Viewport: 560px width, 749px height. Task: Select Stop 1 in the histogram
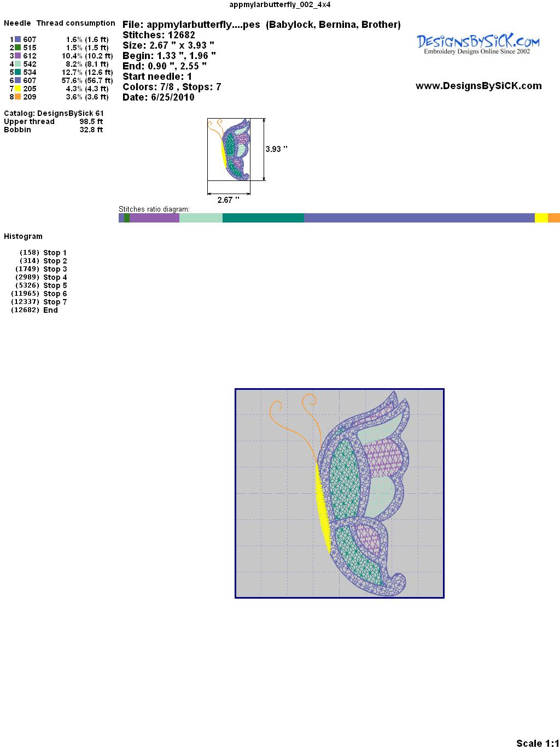tap(55, 253)
